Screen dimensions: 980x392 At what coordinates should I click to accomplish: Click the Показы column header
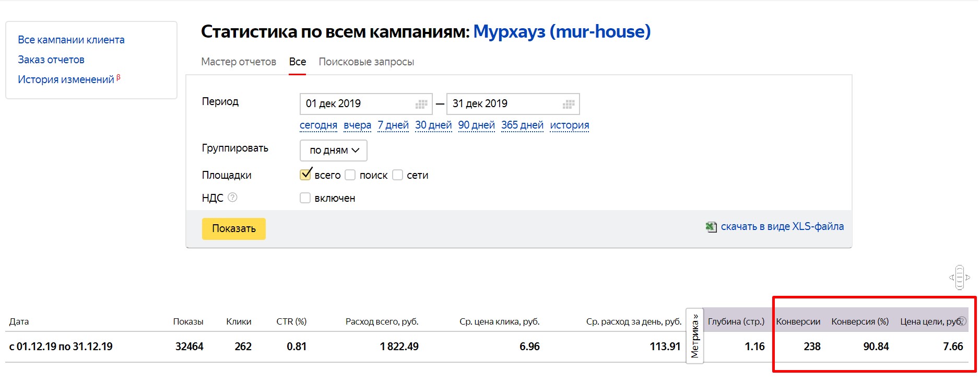pyautogui.click(x=188, y=321)
